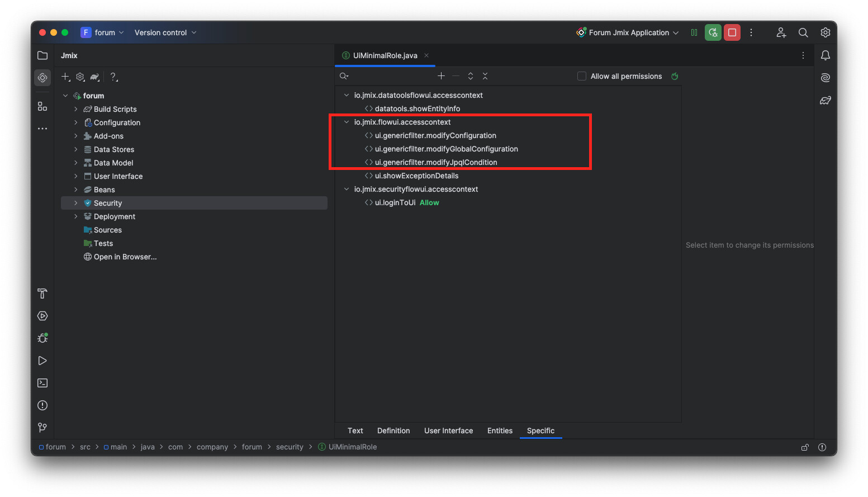
Task: Open Search Everywhere magnifier icon
Action: pyautogui.click(x=803, y=32)
